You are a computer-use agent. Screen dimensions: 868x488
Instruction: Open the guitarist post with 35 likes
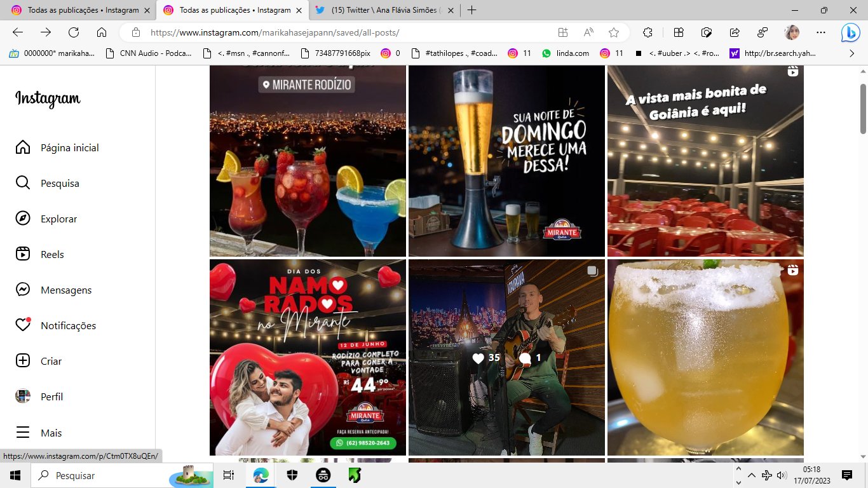point(506,357)
